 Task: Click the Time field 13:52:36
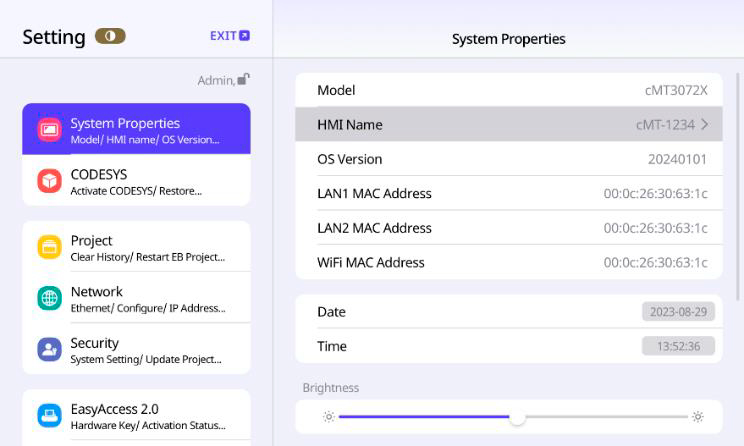click(679, 346)
